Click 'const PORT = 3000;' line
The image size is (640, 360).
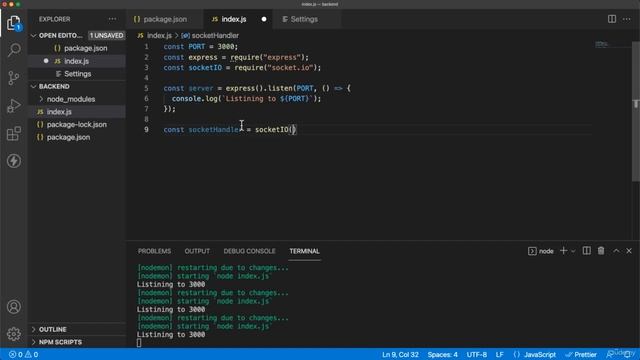pos(200,47)
